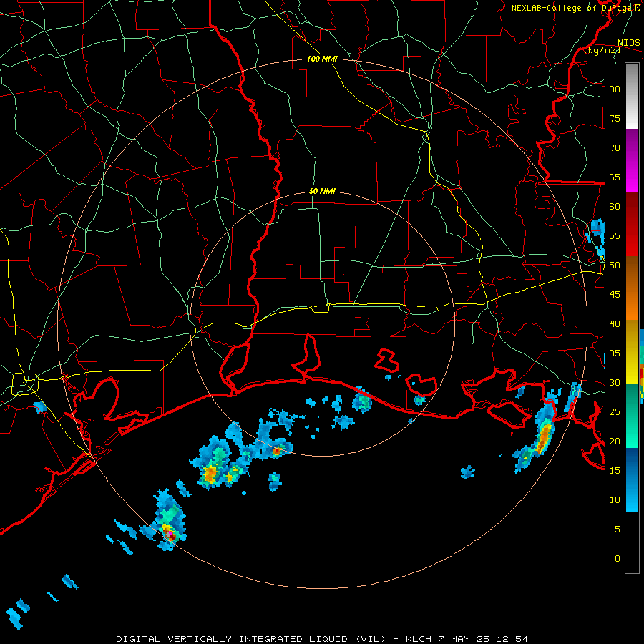The width and height of the screenshot is (644, 644).
Task: Click the 100 NMI range ring label
Action: [322, 59]
